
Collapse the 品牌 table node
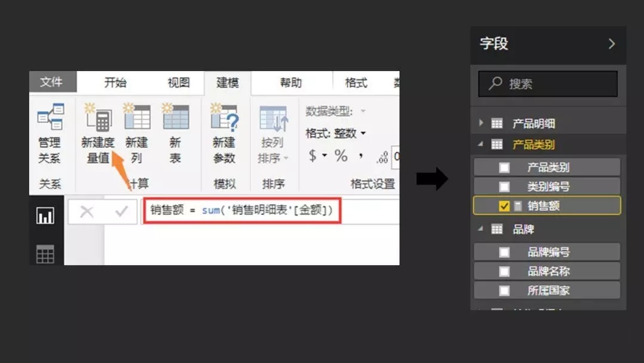[x=481, y=229]
